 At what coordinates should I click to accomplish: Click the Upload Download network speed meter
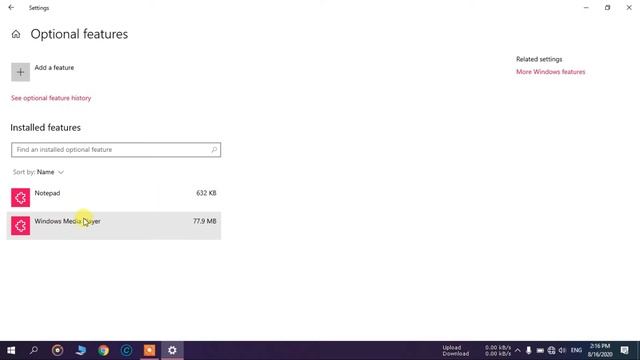[x=477, y=351]
